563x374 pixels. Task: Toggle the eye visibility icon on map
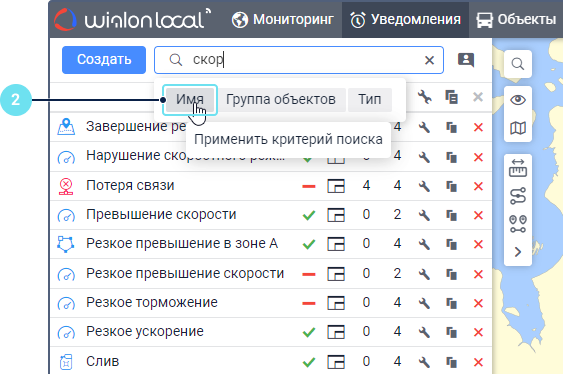click(518, 100)
